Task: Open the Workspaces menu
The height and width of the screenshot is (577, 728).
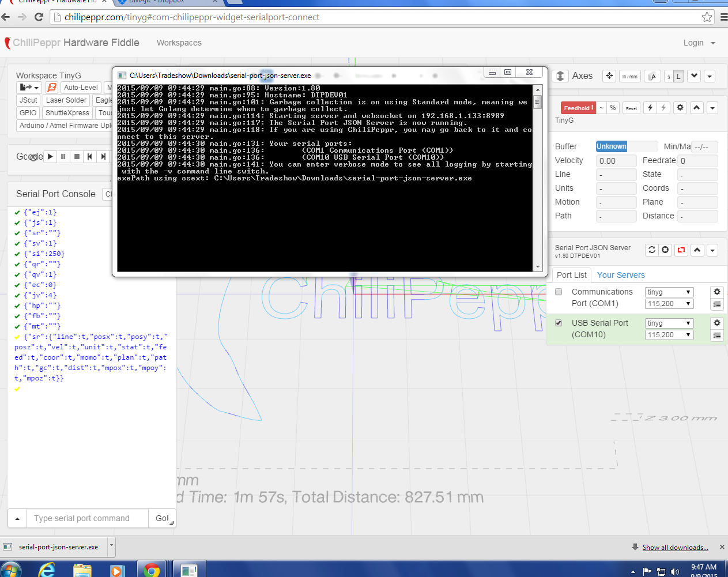Action: (x=179, y=43)
